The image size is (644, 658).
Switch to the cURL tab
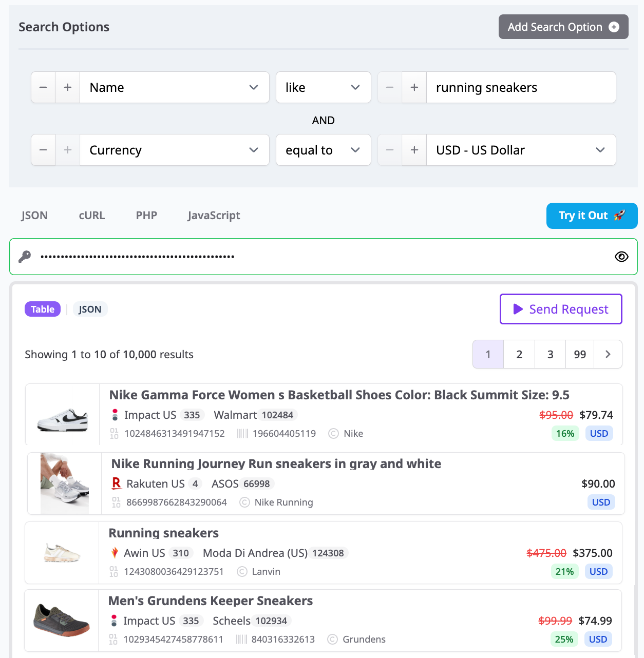coord(92,216)
